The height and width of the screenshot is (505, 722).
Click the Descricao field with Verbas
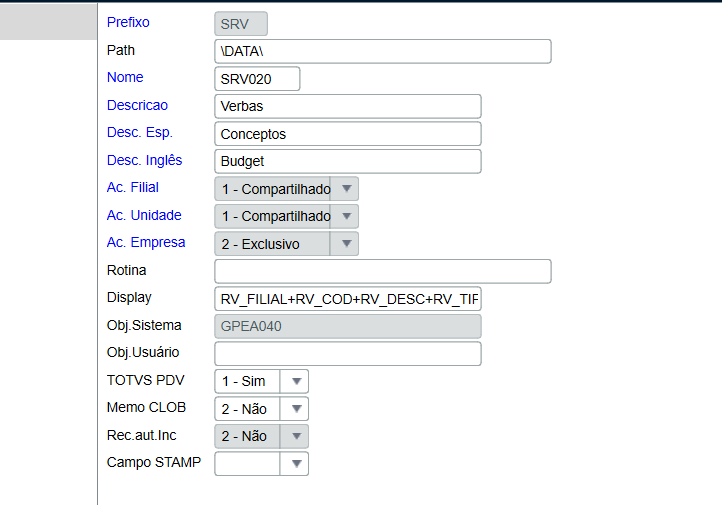(x=347, y=106)
